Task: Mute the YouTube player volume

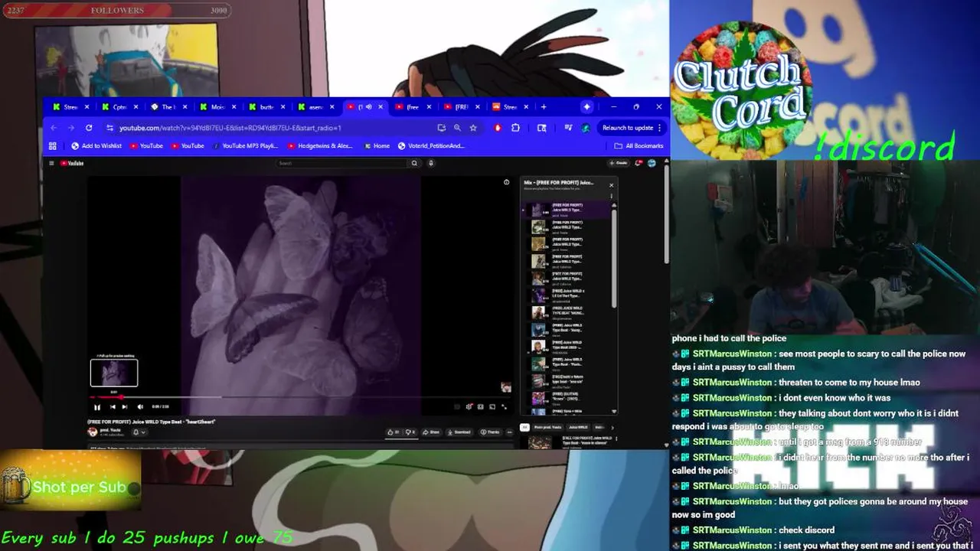Action: [x=139, y=407]
